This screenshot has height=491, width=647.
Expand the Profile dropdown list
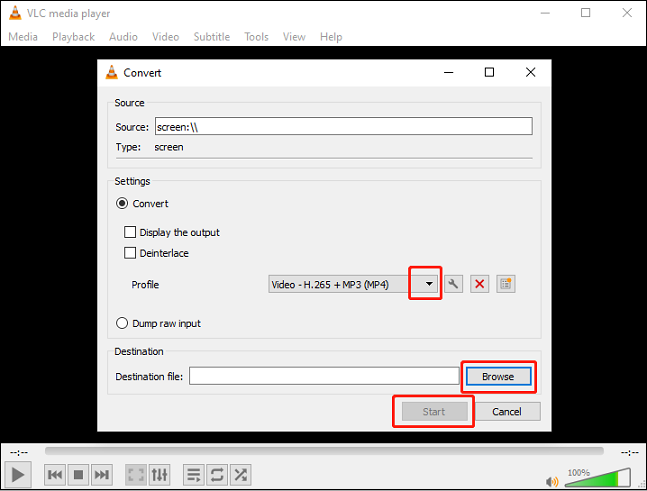click(x=429, y=284)
